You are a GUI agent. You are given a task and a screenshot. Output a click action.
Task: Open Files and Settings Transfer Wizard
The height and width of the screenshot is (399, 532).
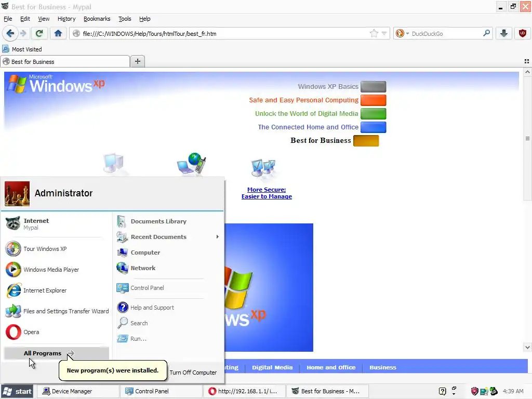pos(56,311)
